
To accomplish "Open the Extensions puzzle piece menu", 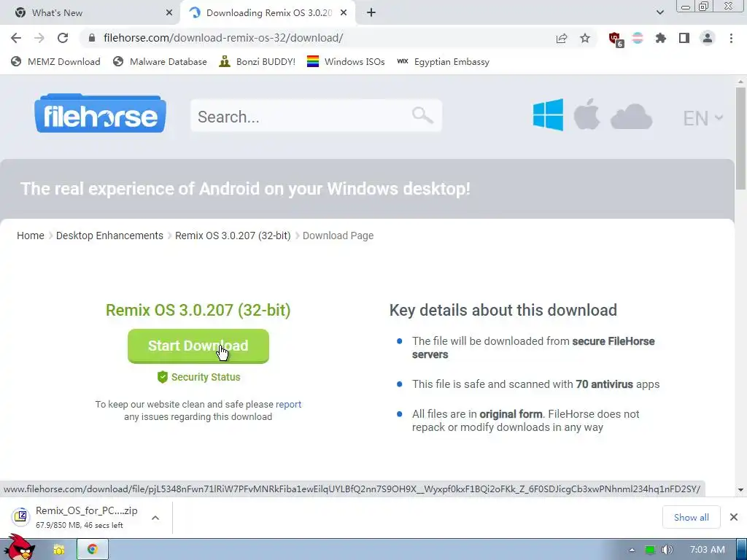I will (x=660, y=38).
